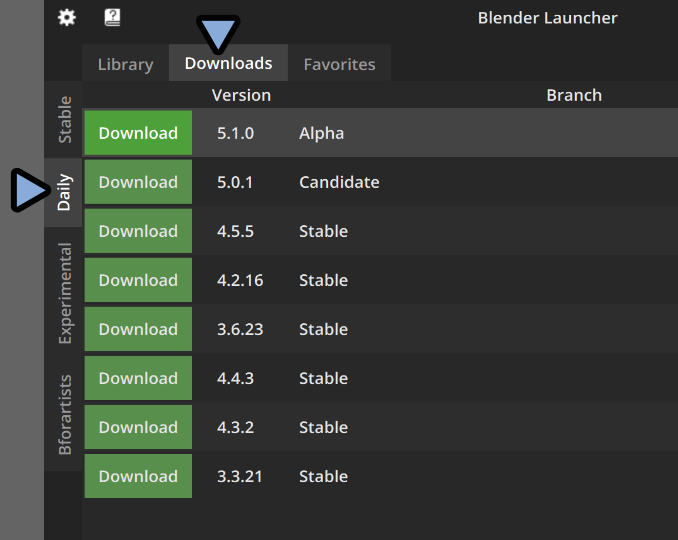678x540 pixels.
Task: Open the Experimental side tab
Action: (64, 293)
